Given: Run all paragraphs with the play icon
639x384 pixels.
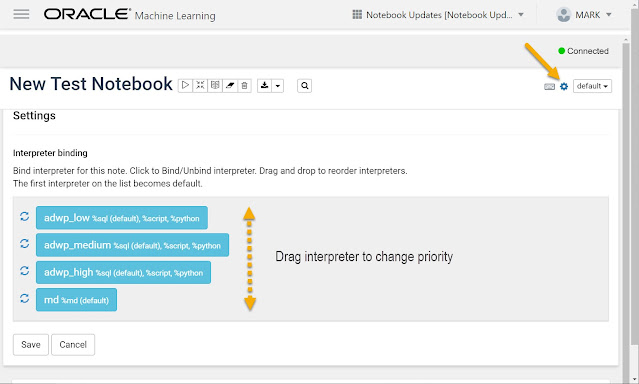Looking at the screenshot, I should point(185,85).
